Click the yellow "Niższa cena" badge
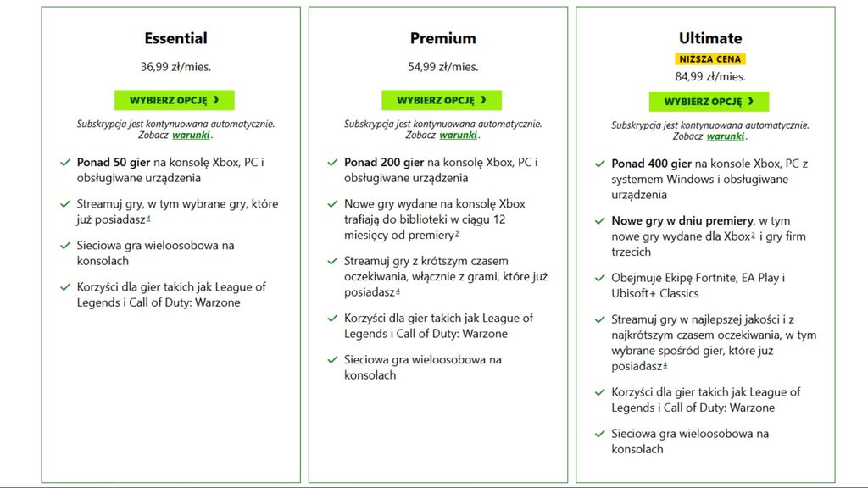Viewport: 868px width, 488px height. tap(709, 59)
